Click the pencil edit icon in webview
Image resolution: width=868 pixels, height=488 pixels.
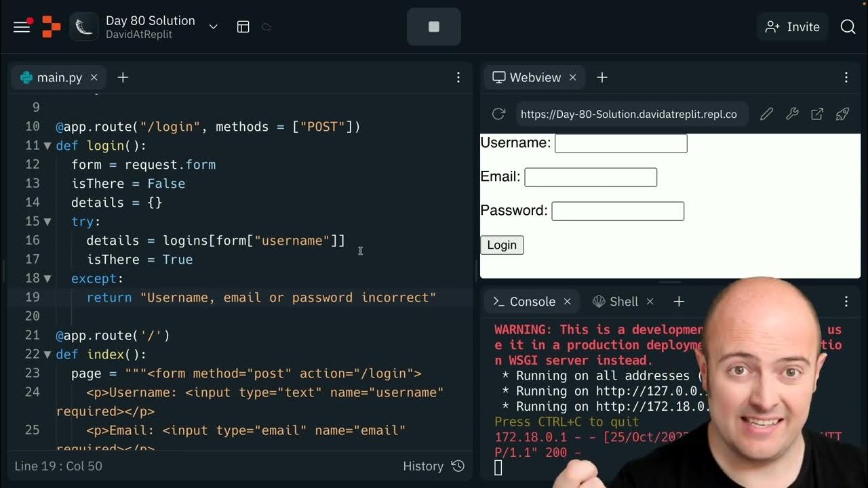pos(766,114)
